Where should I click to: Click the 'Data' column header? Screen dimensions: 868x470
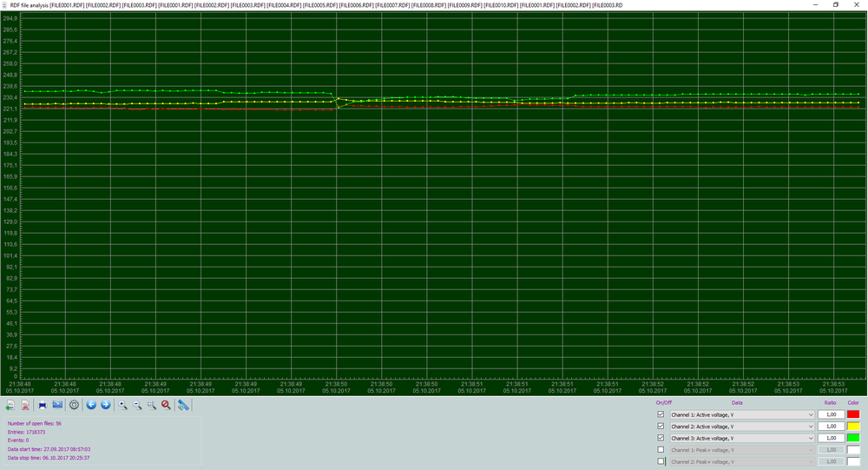click(x=737, y=403)
